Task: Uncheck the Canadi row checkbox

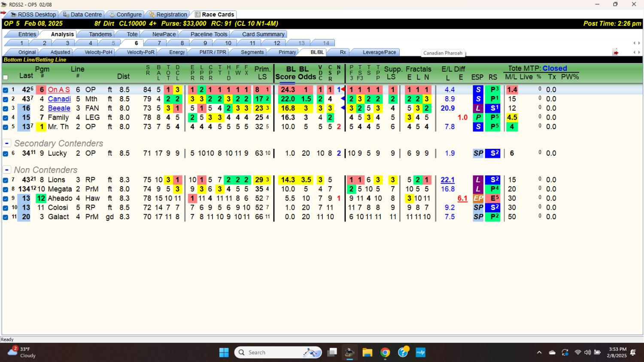Action: (x=6, y=99)
